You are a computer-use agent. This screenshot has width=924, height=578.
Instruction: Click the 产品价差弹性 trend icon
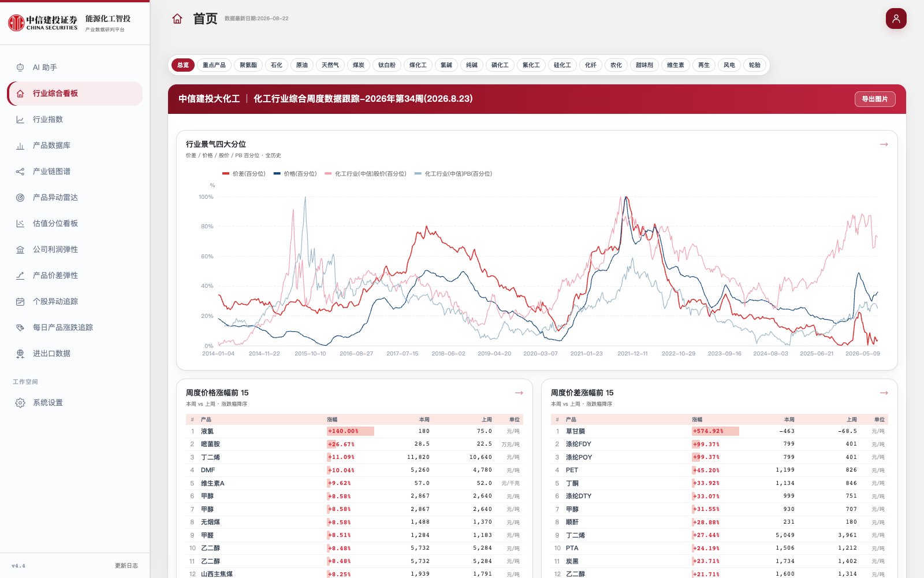[20, 276]
